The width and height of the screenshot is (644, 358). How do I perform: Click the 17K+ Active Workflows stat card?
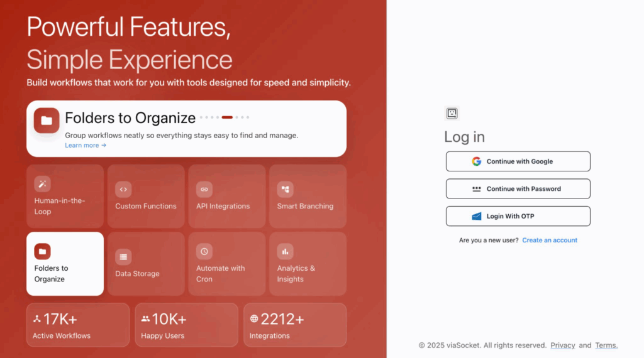pos(78,325)
